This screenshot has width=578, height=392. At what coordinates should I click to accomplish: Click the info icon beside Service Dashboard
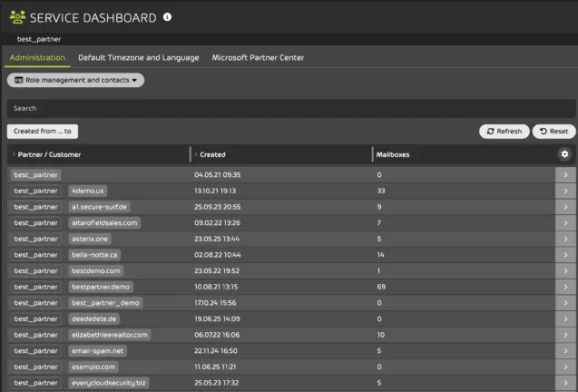pyautogui.click(x=167, y=17)
